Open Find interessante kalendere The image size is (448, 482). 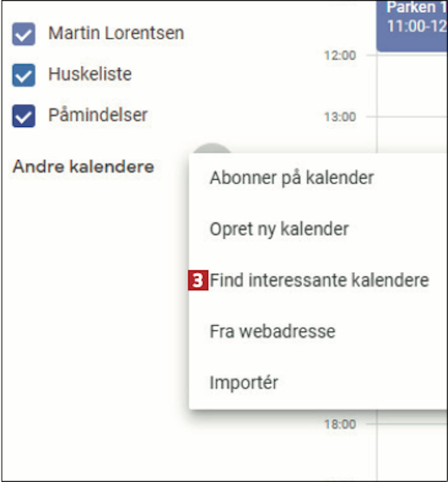click(x=319, y=280)
